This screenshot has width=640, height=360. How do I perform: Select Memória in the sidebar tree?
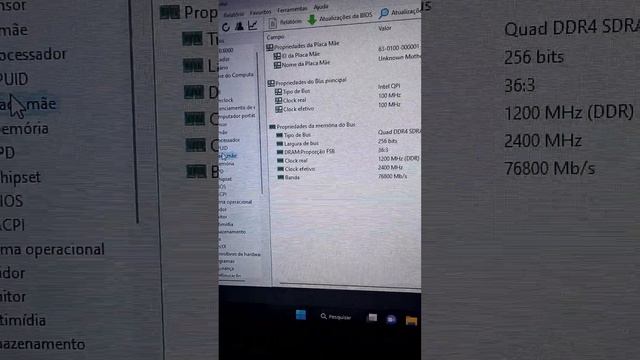[227, 164]
